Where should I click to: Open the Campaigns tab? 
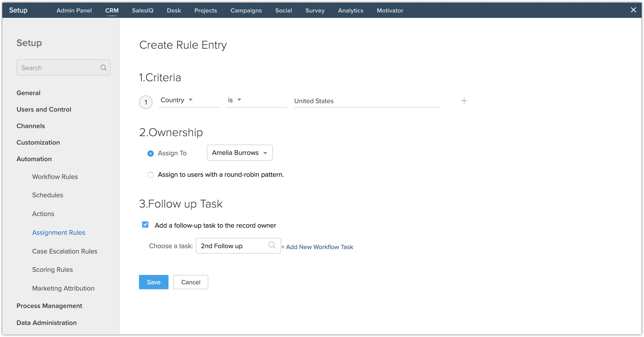click(246, 10)
